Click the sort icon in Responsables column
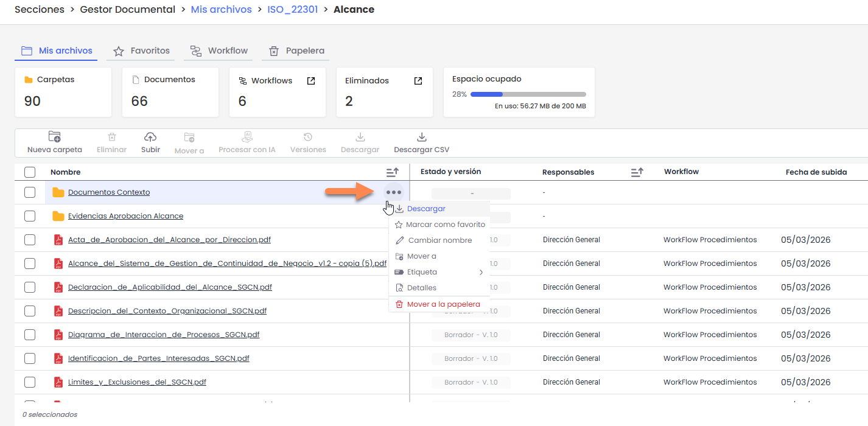This screenshot has height=426, width=868. pos(637,172)
